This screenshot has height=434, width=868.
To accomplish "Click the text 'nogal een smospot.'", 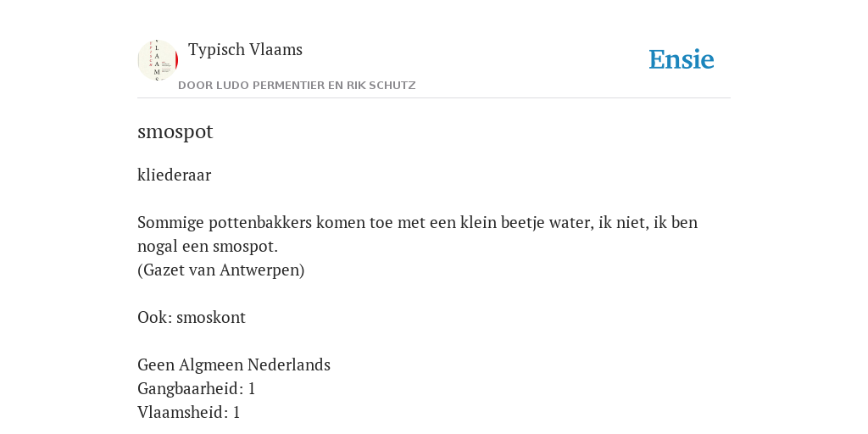I will (208, 247).
